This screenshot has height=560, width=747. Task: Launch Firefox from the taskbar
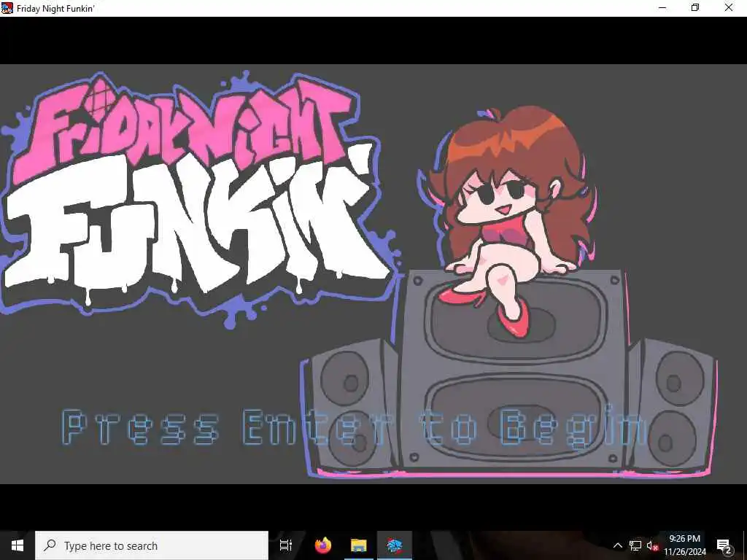[x=323, y=545]
